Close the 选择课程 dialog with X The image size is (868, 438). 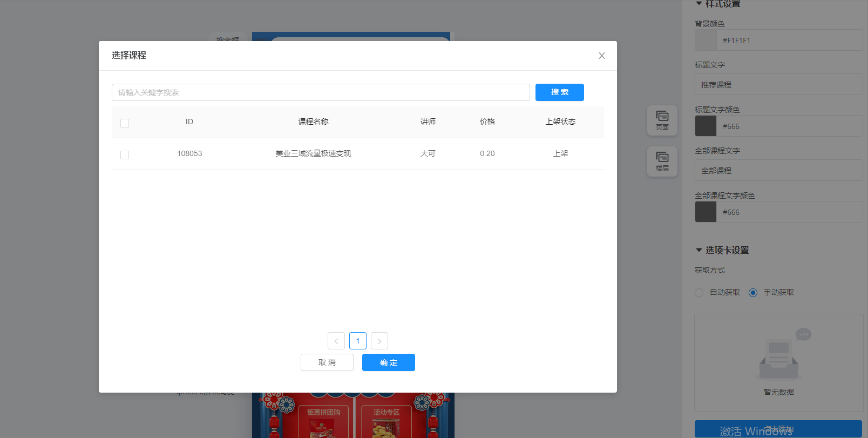click(601, 56)
